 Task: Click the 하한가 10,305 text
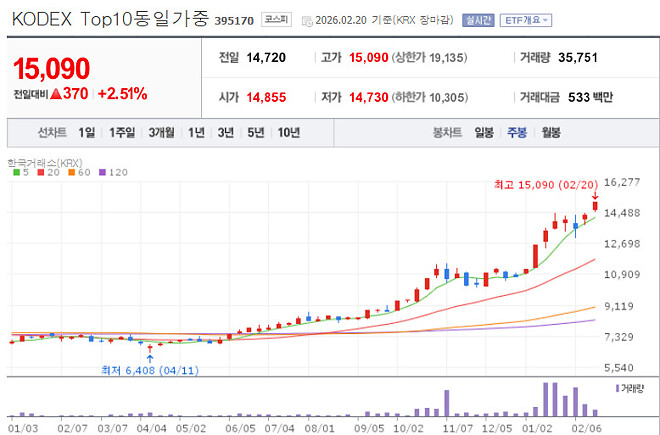click(430, 97)
